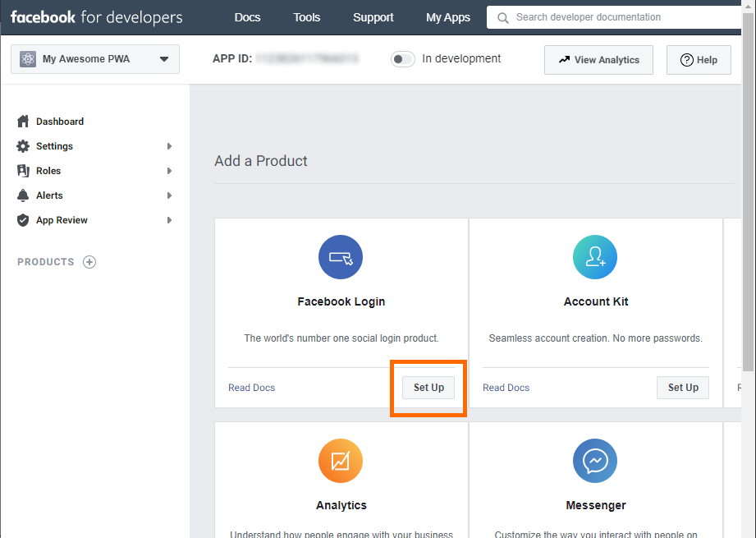Click the Analytics card title
The width and height of the screenshot is (756, 538).
point(341,505)
